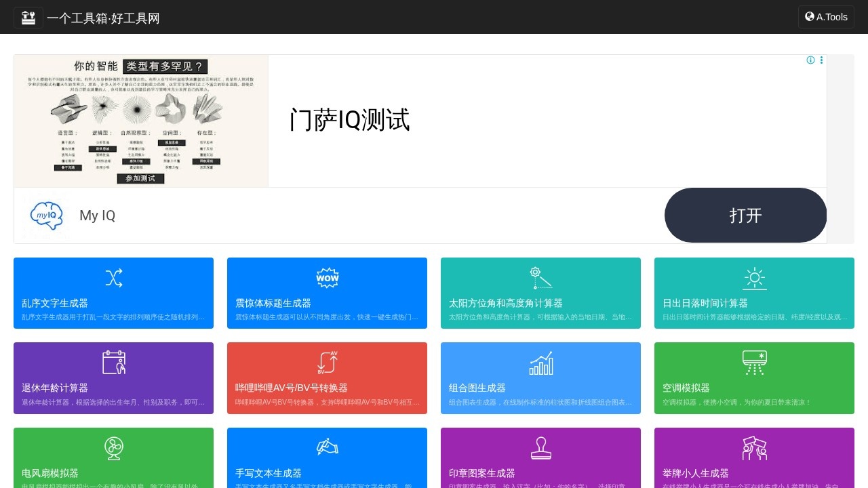Click the 门萨IQ测试 banner image
Screen dimensions: 868x488
pyautogui.click(x=140, y=121)
